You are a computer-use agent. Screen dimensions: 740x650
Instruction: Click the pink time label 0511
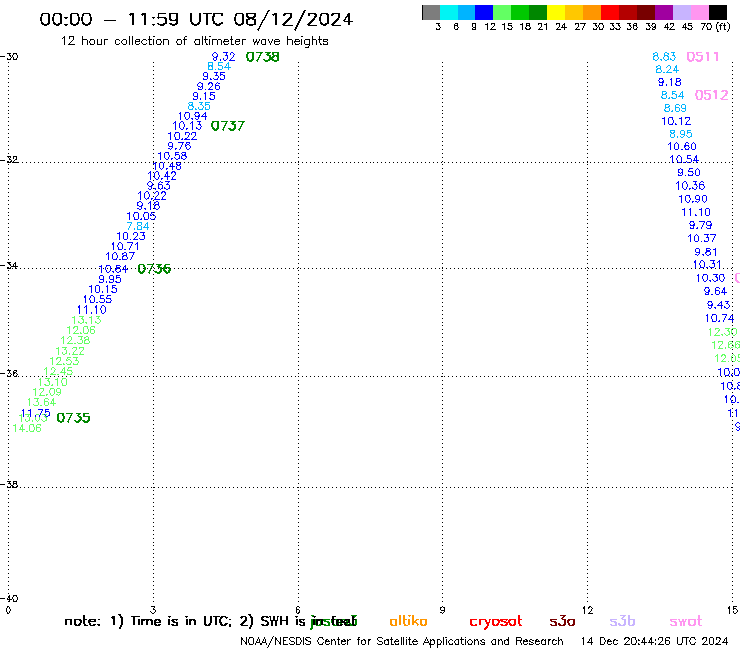tap(703, 57)
